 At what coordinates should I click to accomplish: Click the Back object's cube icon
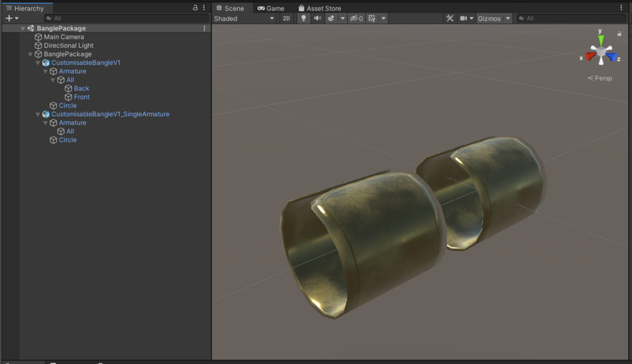[69, 89]
